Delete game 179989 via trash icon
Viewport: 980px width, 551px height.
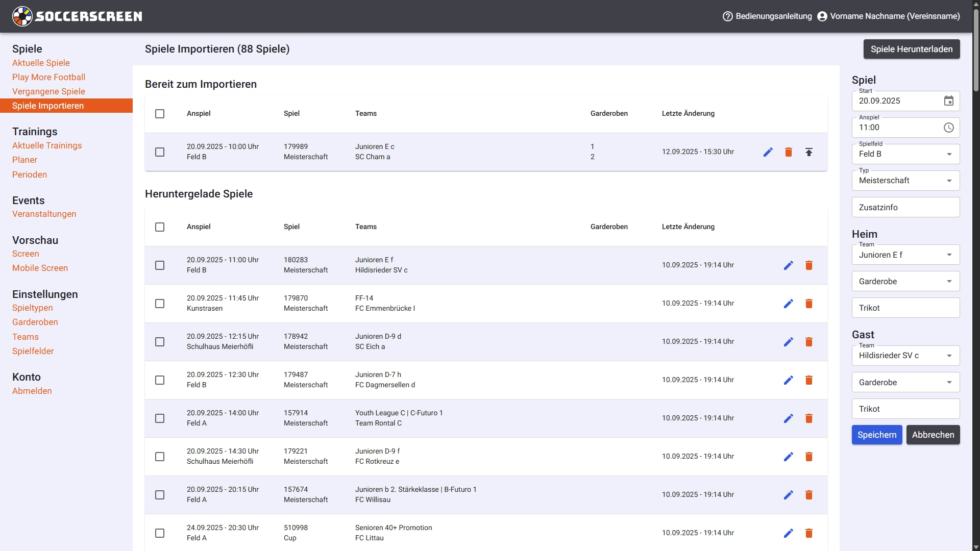coord(789,152)
